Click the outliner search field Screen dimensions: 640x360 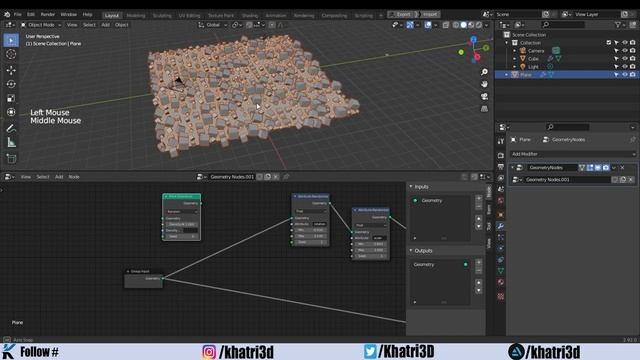(563, 25)
